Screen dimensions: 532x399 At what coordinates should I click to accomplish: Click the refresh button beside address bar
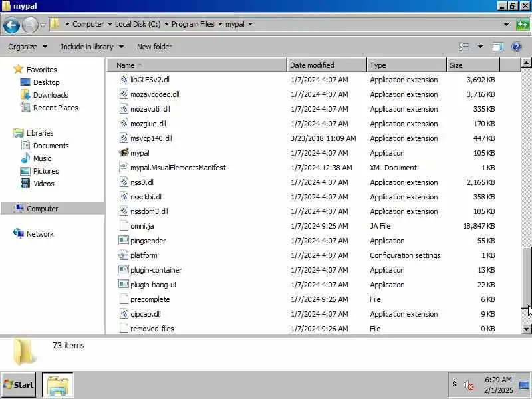[523, 25]
